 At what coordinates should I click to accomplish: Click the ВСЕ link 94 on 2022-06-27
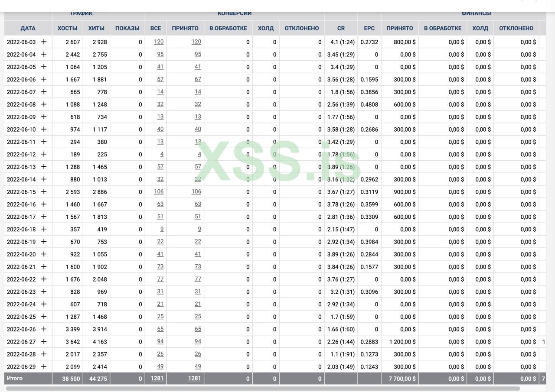[160, 341]
